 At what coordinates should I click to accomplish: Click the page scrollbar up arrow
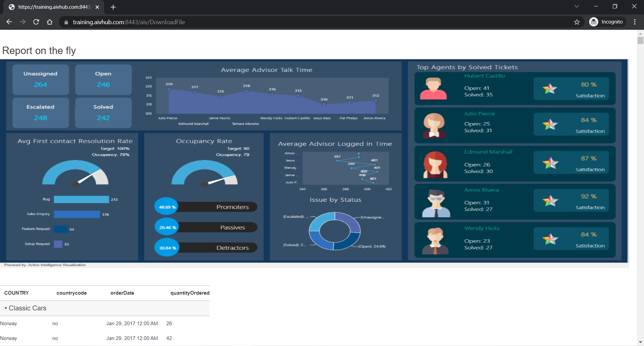(x=640, y=33)
